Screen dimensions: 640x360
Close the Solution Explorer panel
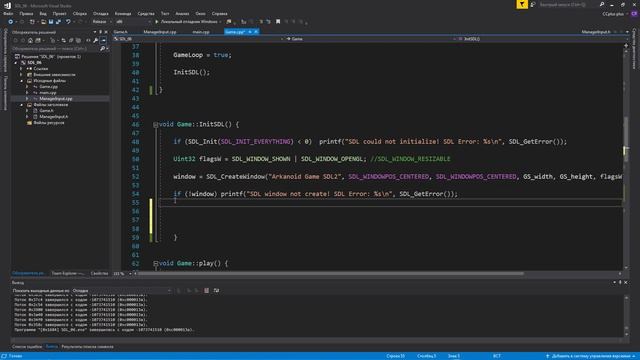click(x=106, y=32)
